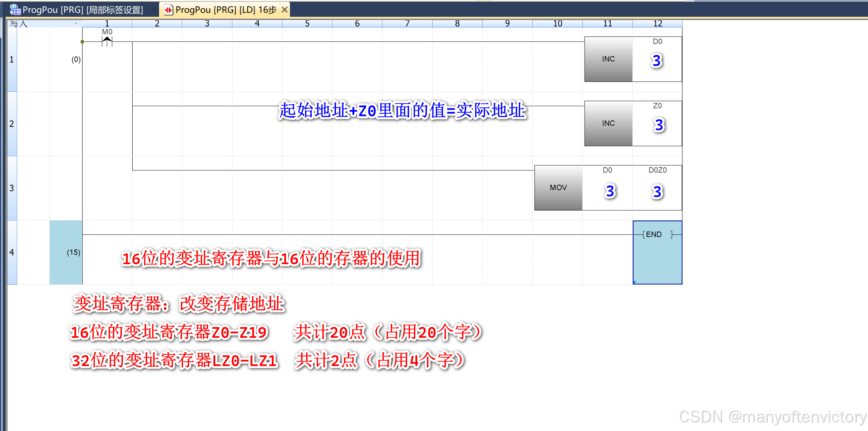Select the INC instruction block for Z0
This screenshot has height=431, width=868.
pyautogui.click(x=608, y=123)
